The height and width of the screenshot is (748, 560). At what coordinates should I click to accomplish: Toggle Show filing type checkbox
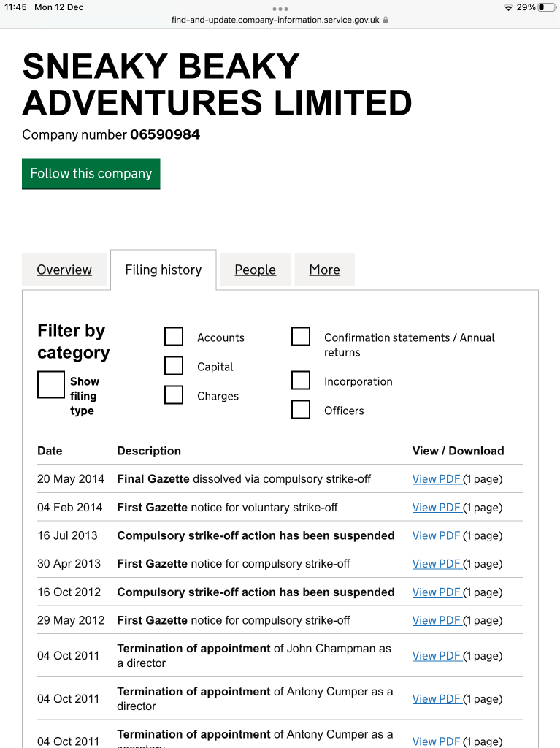coord(51,384)
